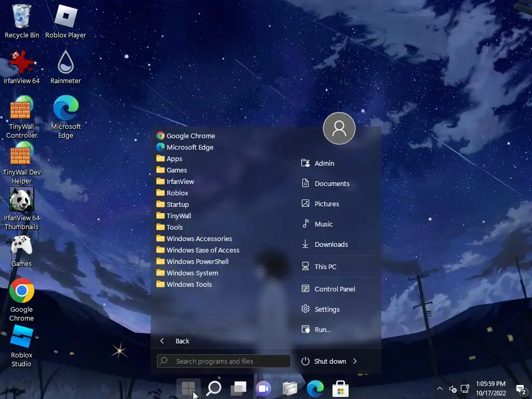This screenshot has width=532, height=399.
Task: Expand the Roblox folder
Action: tap(172, 193)
